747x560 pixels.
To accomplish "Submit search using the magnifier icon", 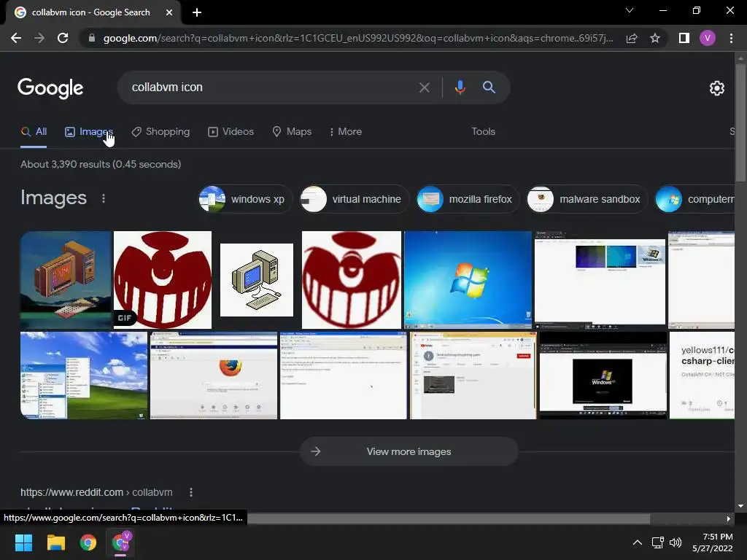I will pos(489,87).
